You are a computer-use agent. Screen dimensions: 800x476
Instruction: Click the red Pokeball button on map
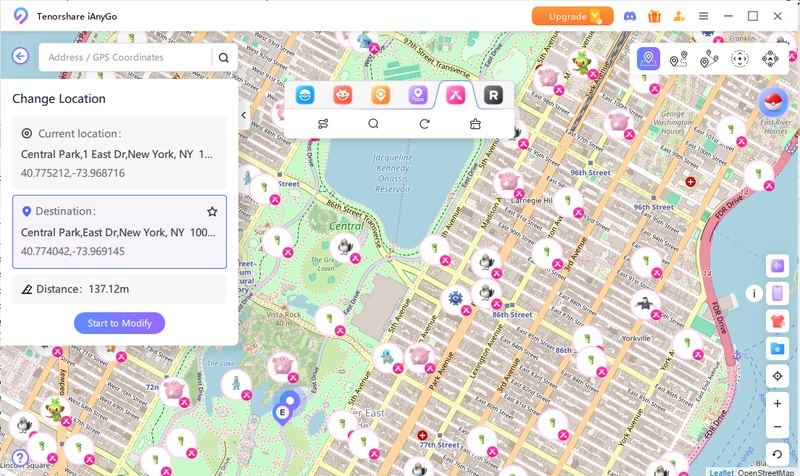773,102
